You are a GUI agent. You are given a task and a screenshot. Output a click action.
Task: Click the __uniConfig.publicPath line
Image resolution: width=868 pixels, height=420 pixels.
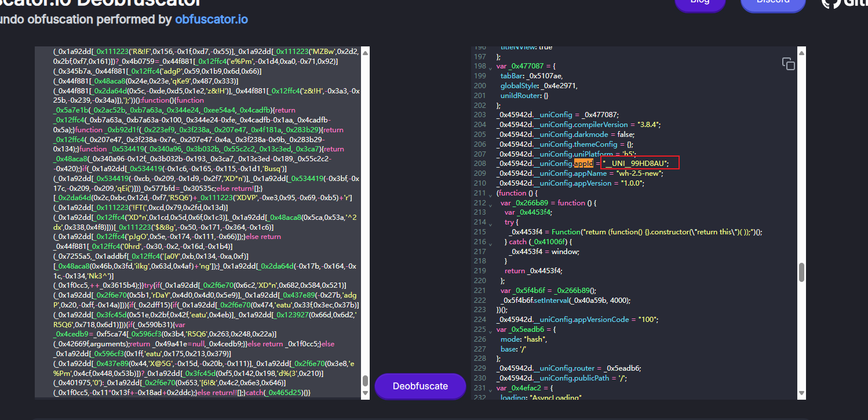coord(560,378)
